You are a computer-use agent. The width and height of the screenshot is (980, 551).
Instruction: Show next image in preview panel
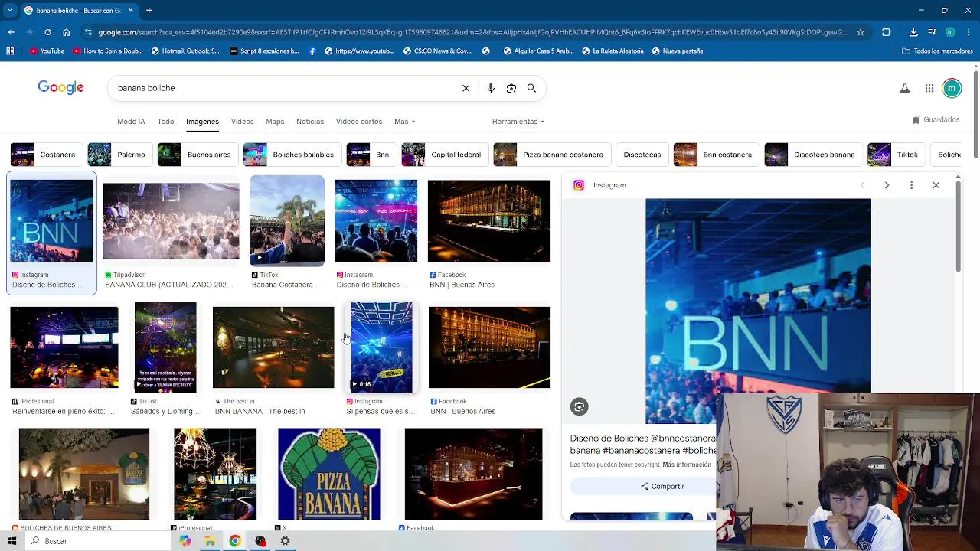pos(887,185)
